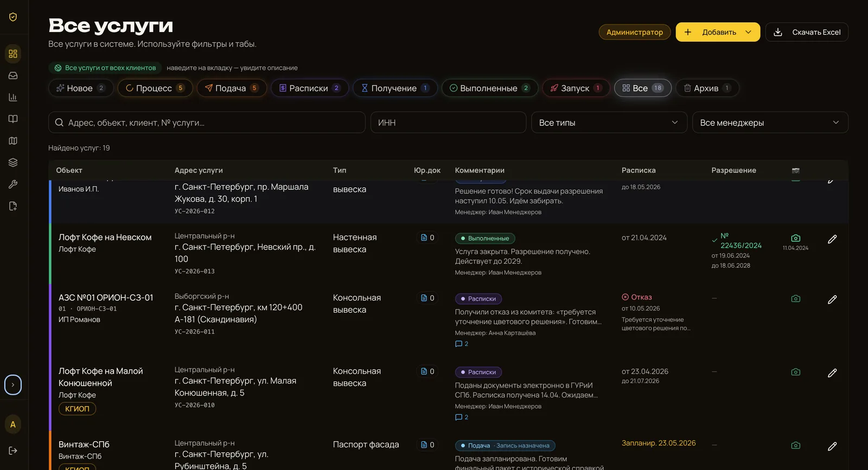Open comments count in Малой Конюшенной row

pyautogui.click(x=462, y=417)
